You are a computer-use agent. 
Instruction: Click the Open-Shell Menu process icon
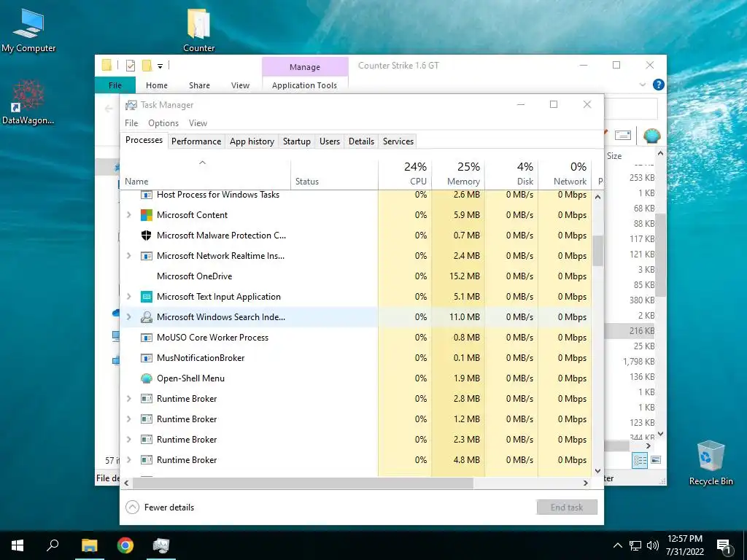(146, 378)
